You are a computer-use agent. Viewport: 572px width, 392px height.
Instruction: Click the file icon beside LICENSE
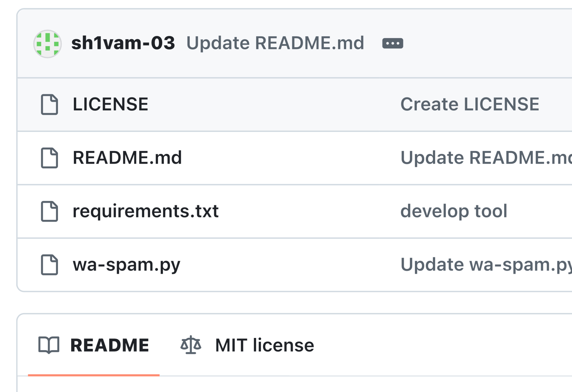pos(50,104)
